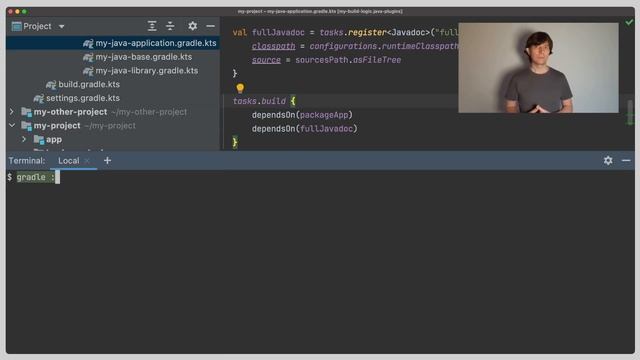Viewport: 640px width, 360px height.
Task: Collapse the my-project node
Action: pos(12,125)
